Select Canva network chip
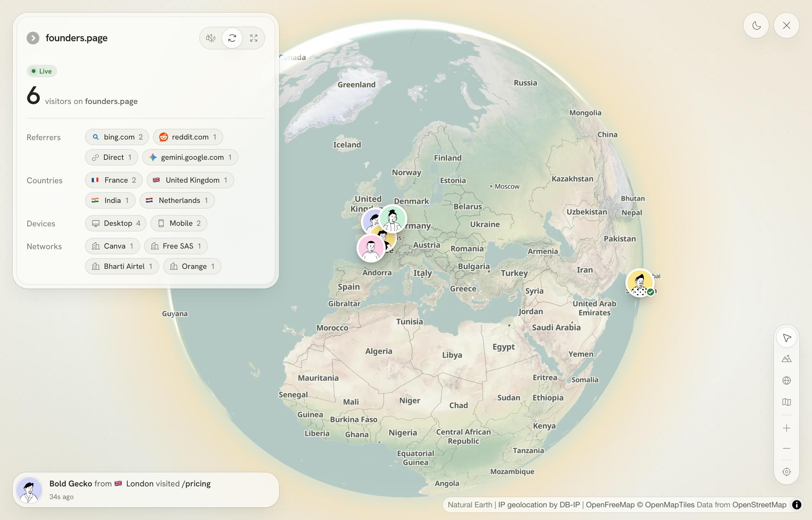 [x=113, y=246]
